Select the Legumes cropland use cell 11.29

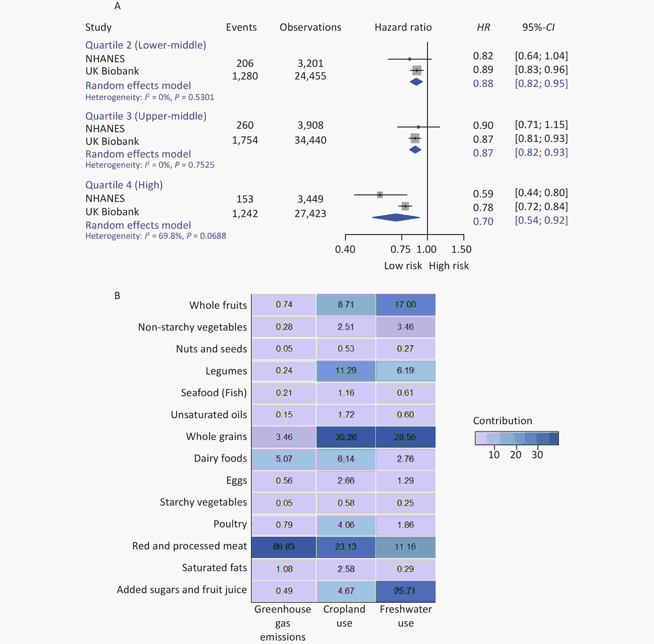click(346, 371)
